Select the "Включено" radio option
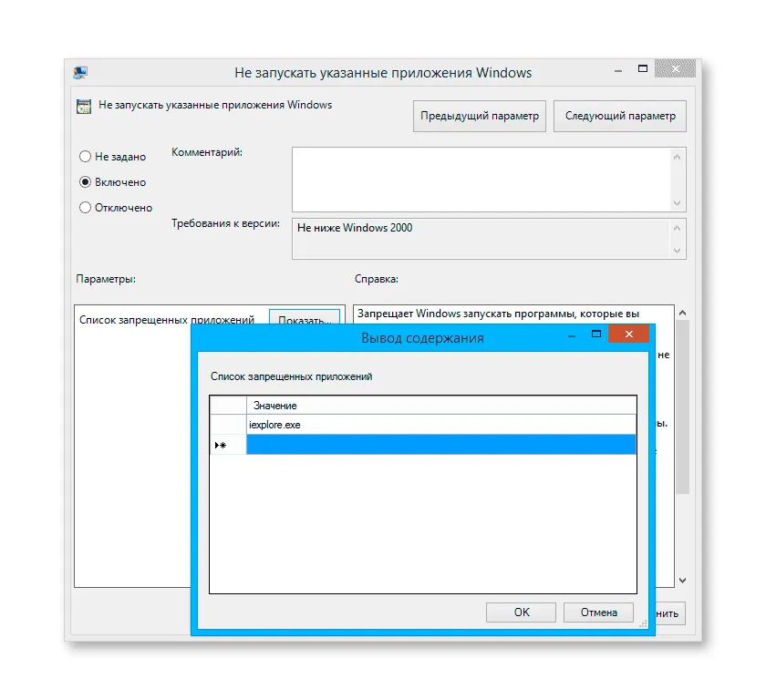 86,182
